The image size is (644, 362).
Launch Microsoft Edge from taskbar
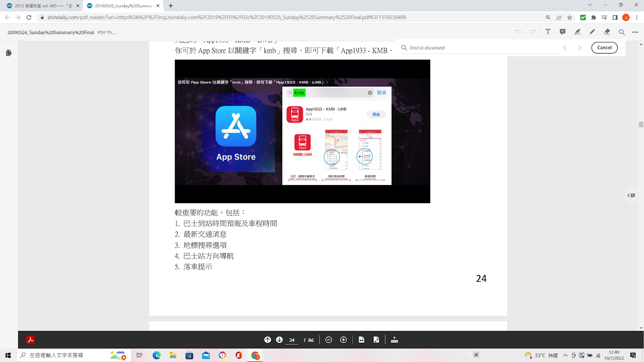point(157,355)
